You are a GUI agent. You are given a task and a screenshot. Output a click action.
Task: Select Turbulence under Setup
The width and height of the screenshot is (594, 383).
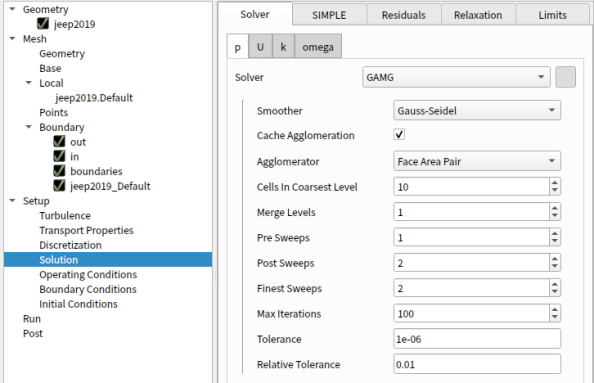pyautogui.click(x=65, y=216)
